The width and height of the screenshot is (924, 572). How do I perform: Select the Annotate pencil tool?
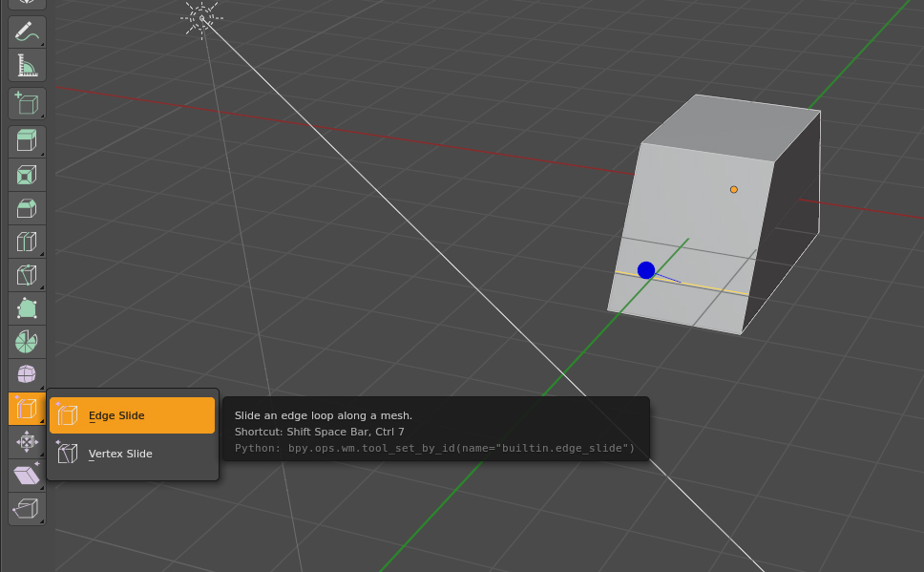27,32
